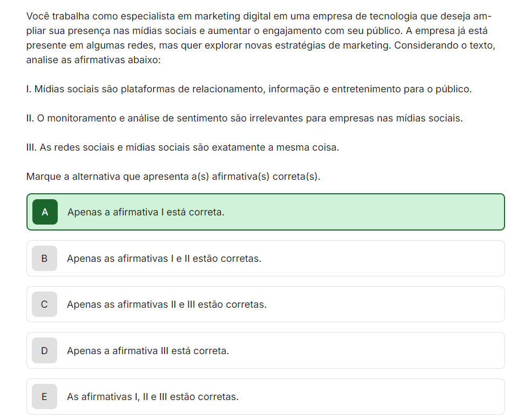This screenshot has width=531, height=420.
Task: Choose 'Apenas as afirmativas I e II estão corretas'
Action: (x=164, y=259)
